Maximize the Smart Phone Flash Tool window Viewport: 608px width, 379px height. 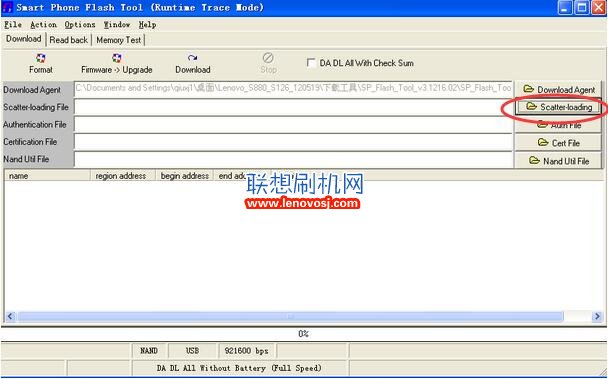point(582,8)
